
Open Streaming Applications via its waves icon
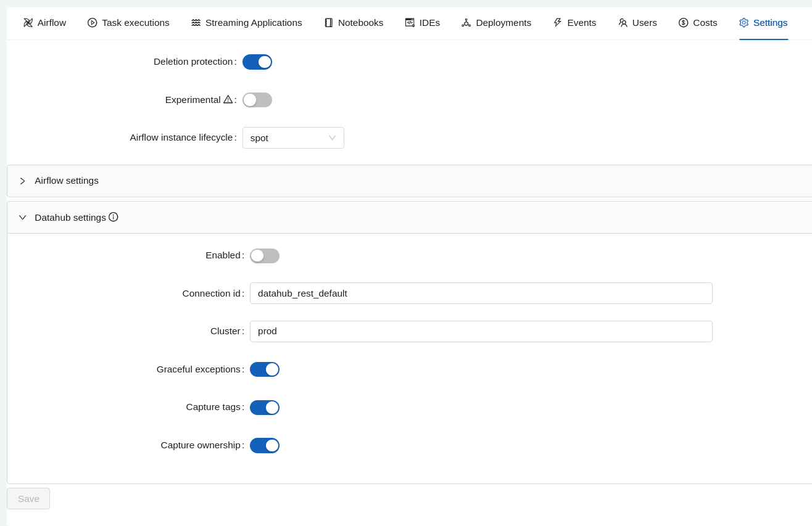point(196,22)
